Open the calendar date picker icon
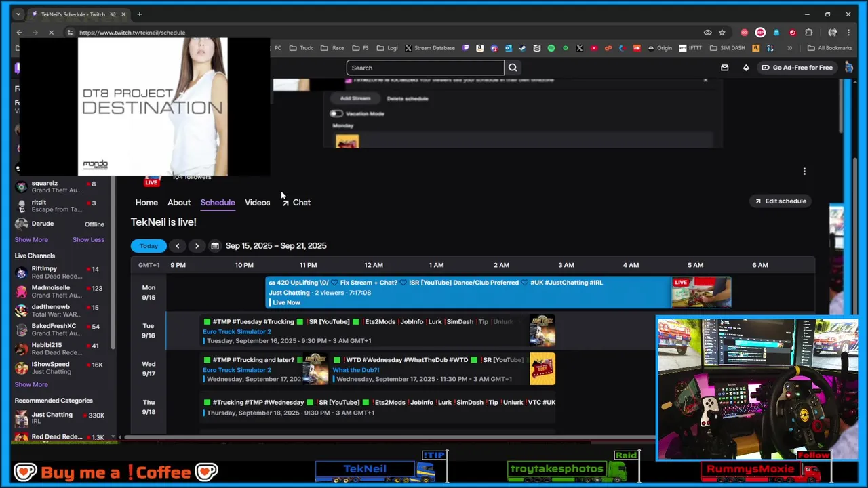 [215, 246]
